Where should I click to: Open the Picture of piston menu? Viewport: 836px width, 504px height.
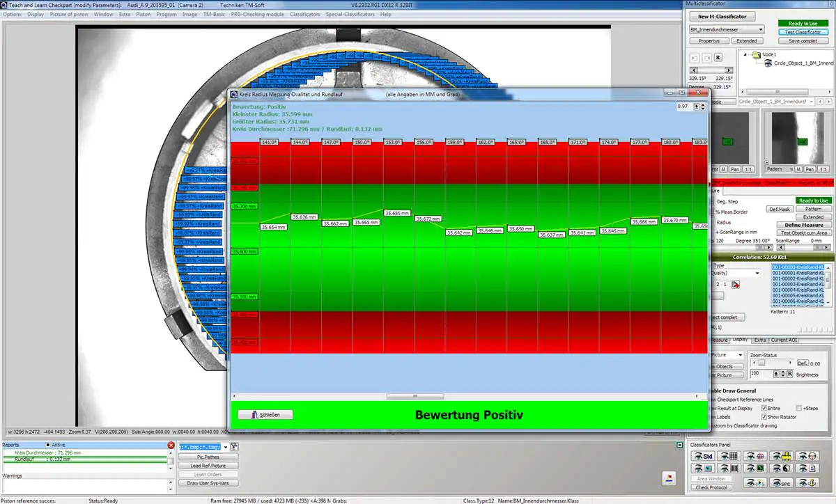coord(70,14)
